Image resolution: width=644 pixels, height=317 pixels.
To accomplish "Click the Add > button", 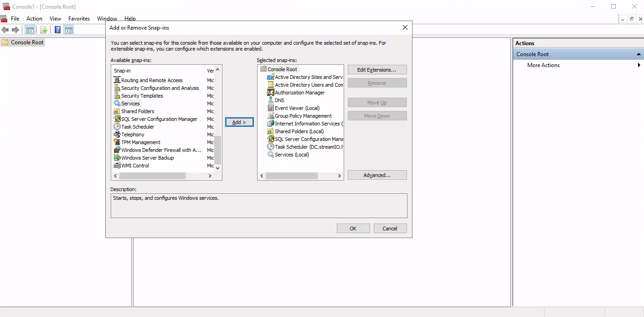I will [x=239, y=122].
